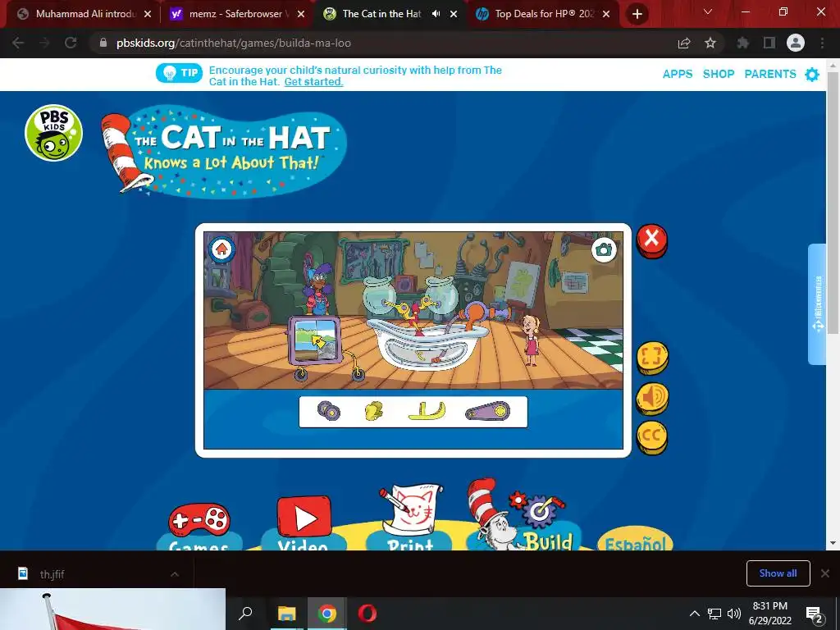Open the notification center
This screenshot has height=630, width=840.
(x=815, y=614)
